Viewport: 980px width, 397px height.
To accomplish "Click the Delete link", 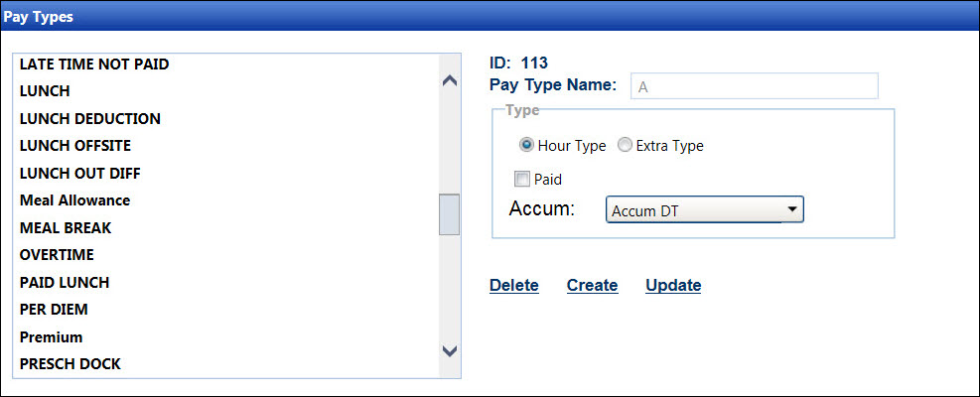I will pyautogui.click(x=513, y=286).
